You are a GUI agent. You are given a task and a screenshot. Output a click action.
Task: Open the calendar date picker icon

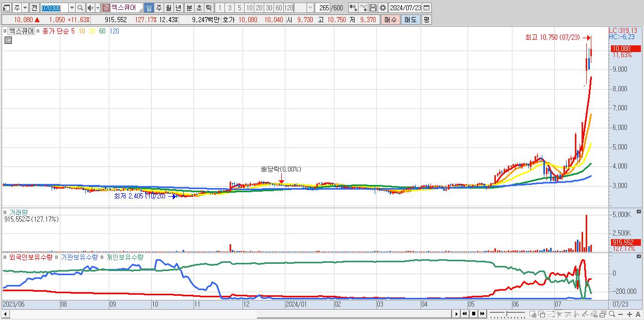(426, 8)
